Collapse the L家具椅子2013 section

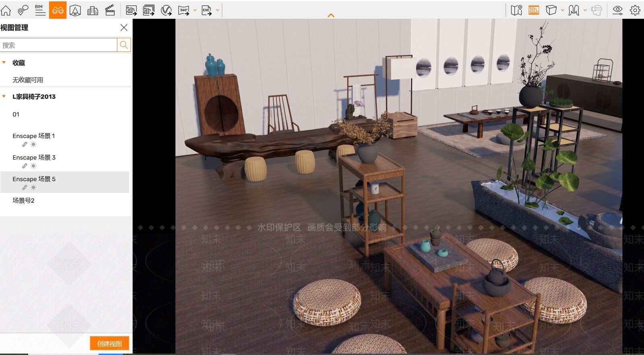click(x=4, y=96)
